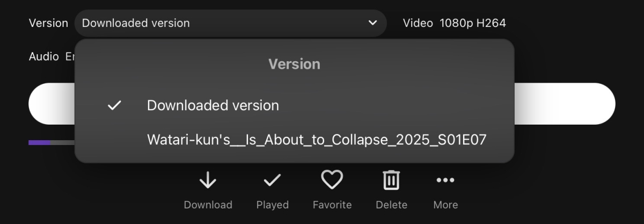Image resolution: width=644 pixels, height=224 pixels.
Task: Click the purple playback progress bar
Action: tap(40, 142)
